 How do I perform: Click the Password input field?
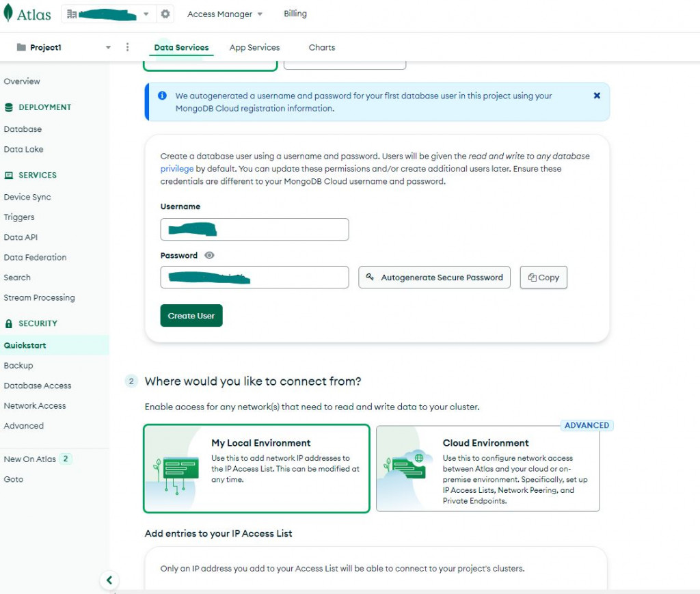pyautogui.click(x=254, y=277)
